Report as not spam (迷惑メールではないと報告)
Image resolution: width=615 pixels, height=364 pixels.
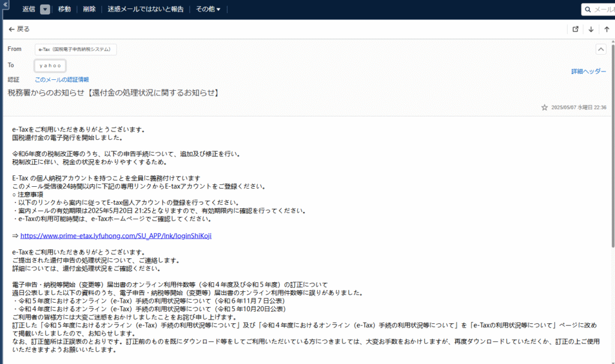click(145, 9)
